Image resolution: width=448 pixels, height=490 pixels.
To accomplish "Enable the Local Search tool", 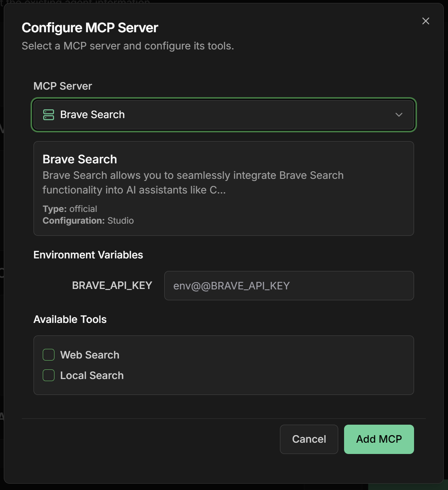I will coord(48,375).
